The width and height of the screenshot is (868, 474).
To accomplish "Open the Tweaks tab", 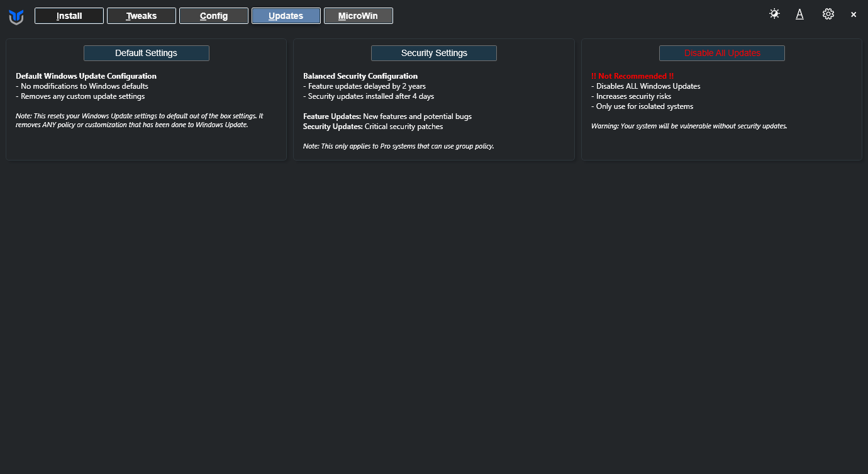I will pyautogui.click(x=142, y=16).
